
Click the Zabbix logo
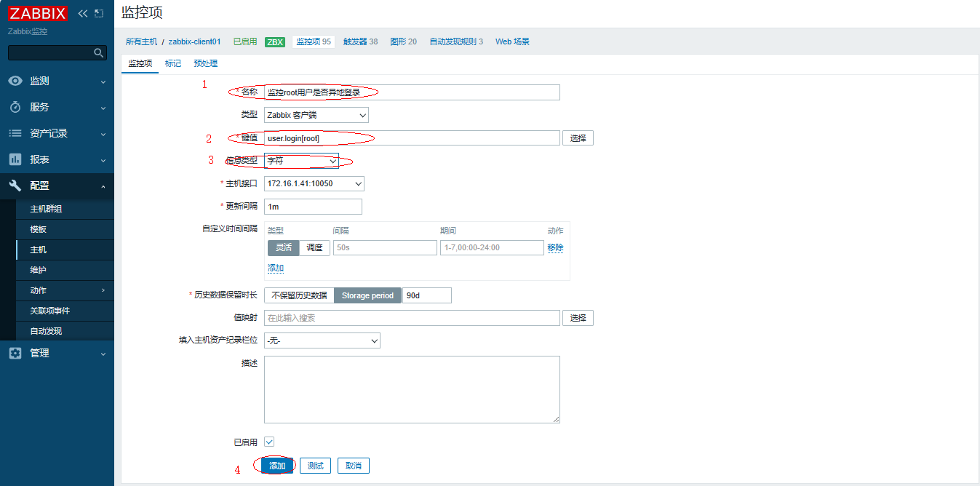coord(38,13)
